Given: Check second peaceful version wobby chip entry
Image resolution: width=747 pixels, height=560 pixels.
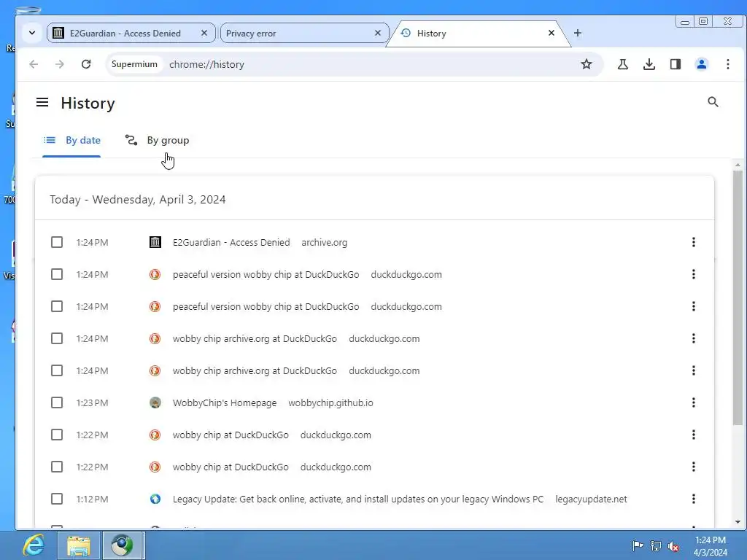Looking at the screenshot, I should point(57,306).
